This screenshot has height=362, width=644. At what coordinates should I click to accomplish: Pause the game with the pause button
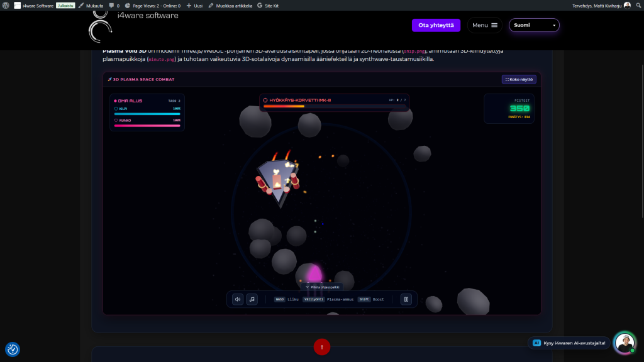[x=406, y=300]
